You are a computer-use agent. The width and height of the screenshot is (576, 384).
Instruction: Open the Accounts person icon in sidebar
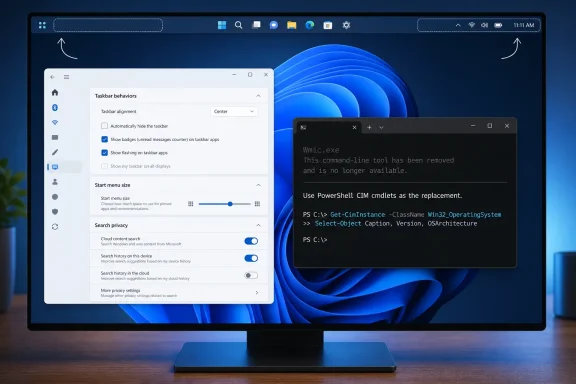tap(55, 182)
